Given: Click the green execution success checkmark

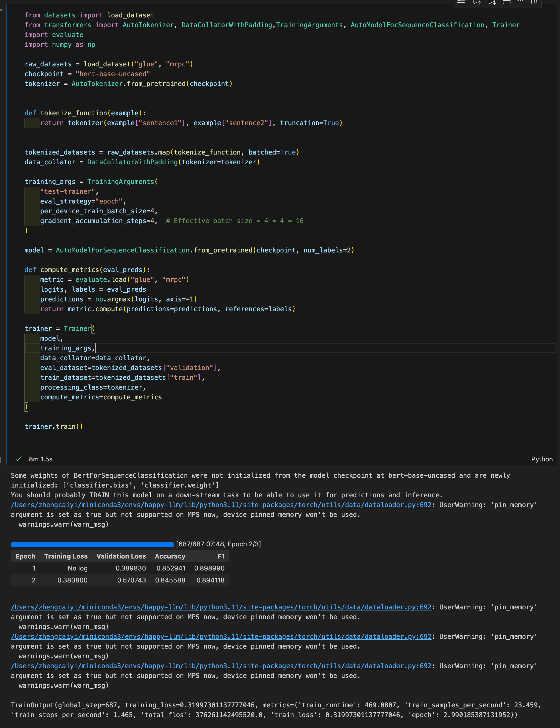Looking at the screenshot, I should tap(19, 459).
